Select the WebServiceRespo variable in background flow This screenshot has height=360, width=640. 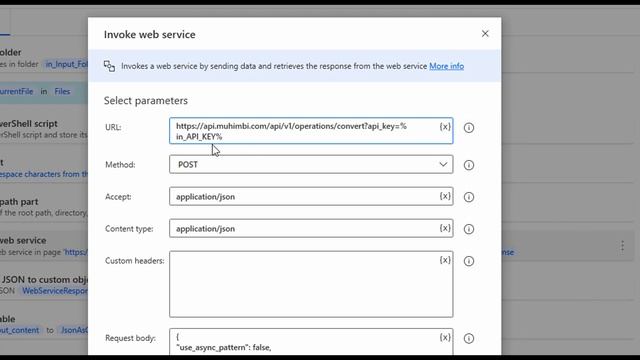pos(55,291)
